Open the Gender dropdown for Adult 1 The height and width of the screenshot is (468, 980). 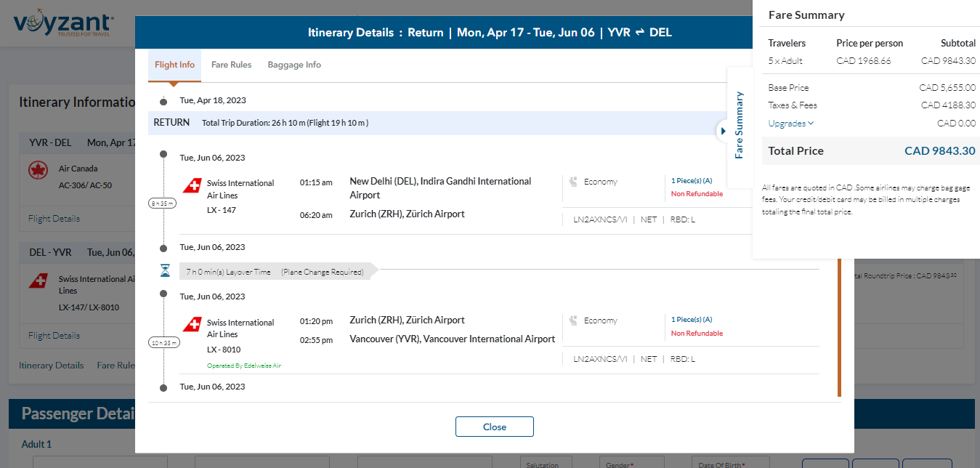click(631, 463)
